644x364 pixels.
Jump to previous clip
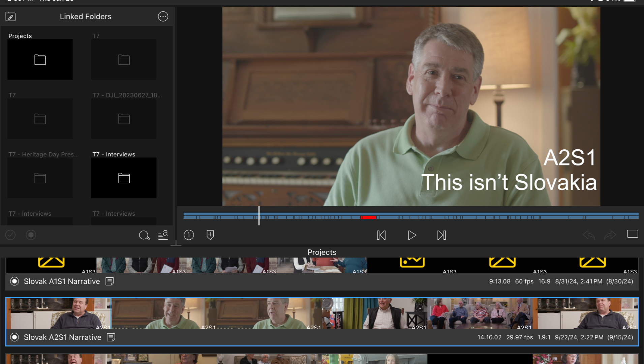tap(381, 235)
